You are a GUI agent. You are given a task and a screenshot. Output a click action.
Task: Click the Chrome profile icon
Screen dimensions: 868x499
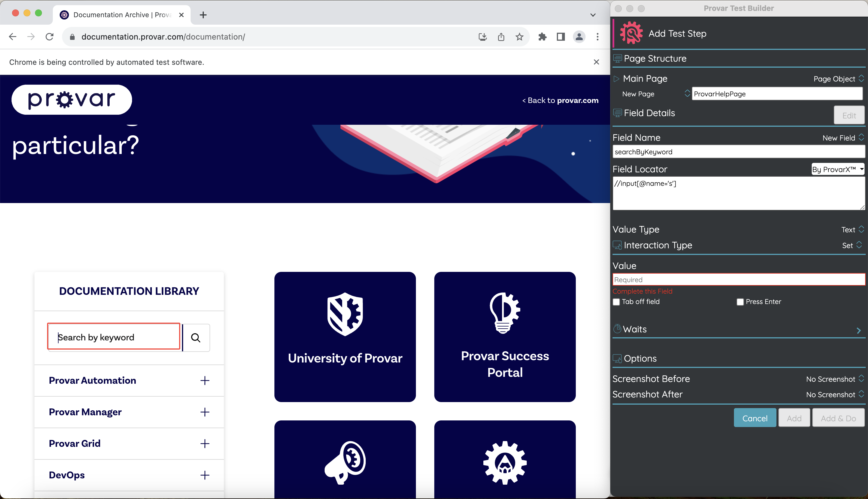tap(579, 37)
